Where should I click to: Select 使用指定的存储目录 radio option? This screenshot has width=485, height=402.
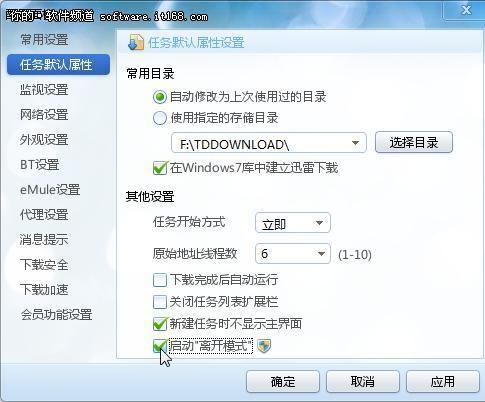point(160,118)
